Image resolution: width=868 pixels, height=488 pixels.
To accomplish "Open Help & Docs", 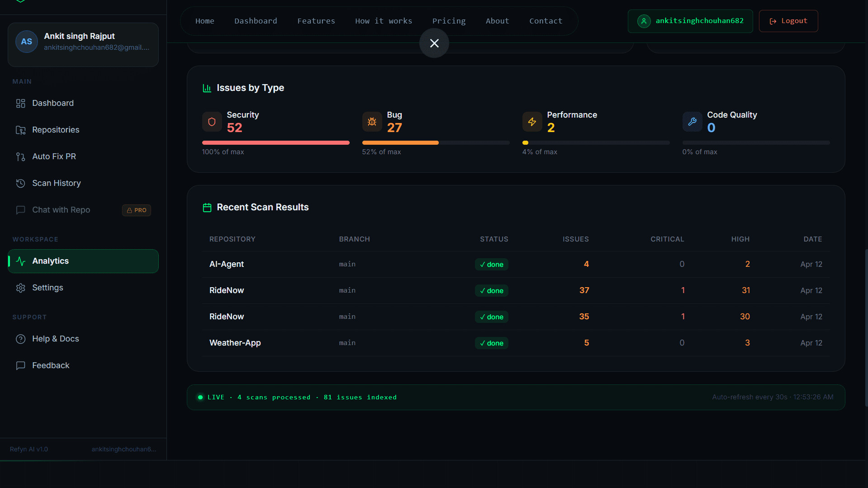I will point(55,339).
